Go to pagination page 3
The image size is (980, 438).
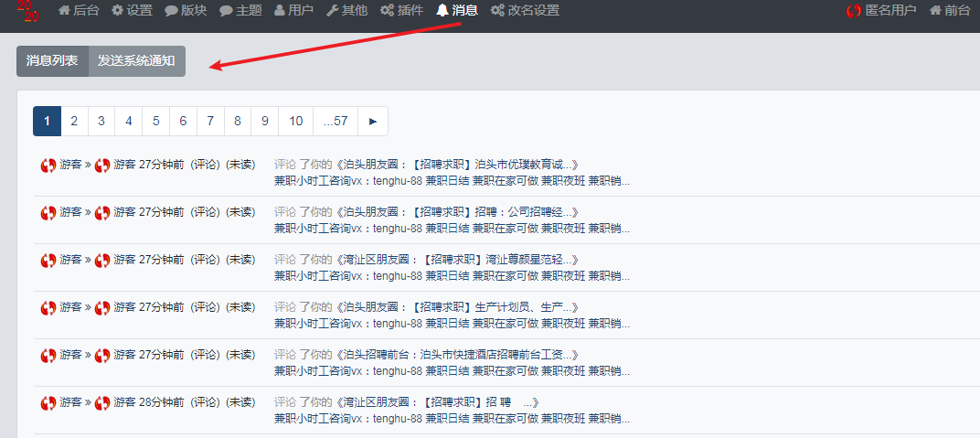(101, 122)
